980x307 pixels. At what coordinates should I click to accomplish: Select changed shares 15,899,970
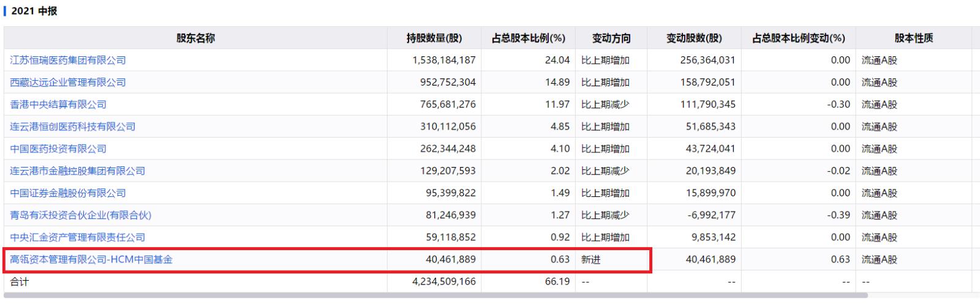(x=710, y=193)
